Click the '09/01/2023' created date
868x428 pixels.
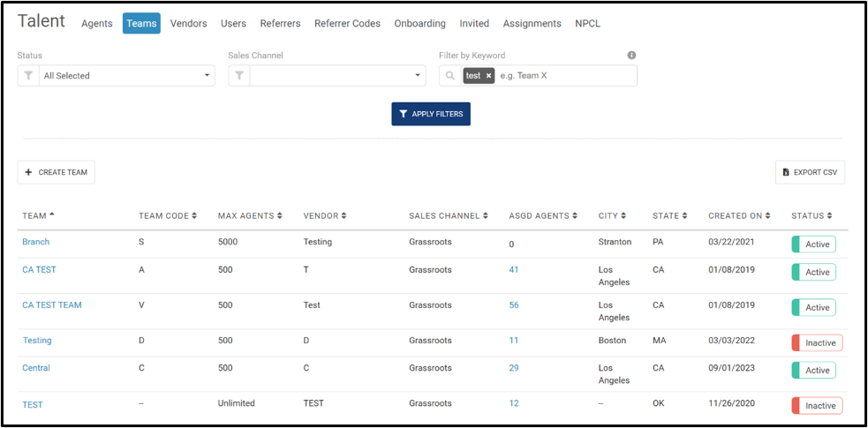731,368
